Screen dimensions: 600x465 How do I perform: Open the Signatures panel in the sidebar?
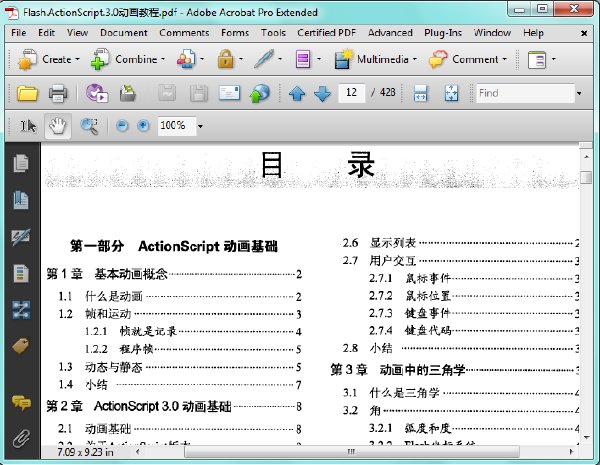(21, 237)
